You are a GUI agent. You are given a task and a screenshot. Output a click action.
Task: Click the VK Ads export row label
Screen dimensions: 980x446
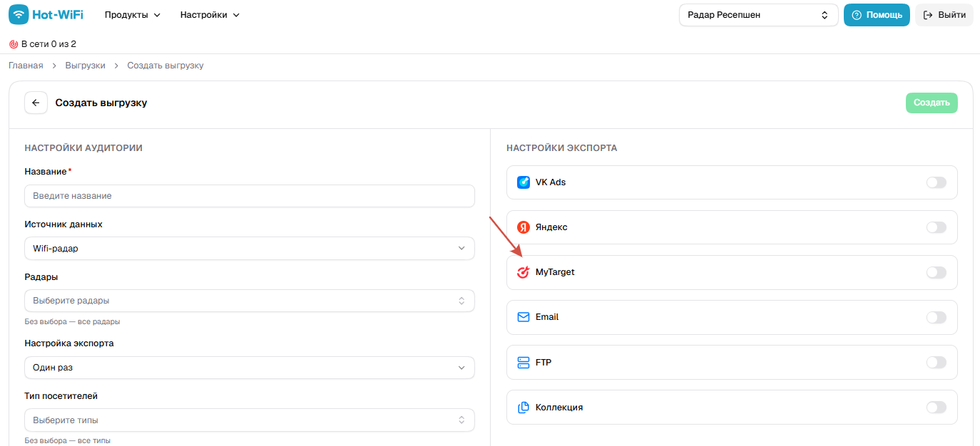point(551,182)
